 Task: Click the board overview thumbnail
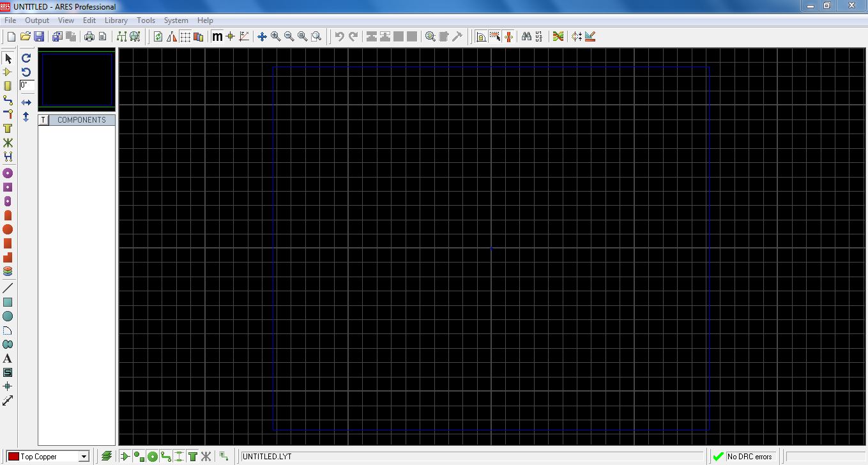click(77, 79)
